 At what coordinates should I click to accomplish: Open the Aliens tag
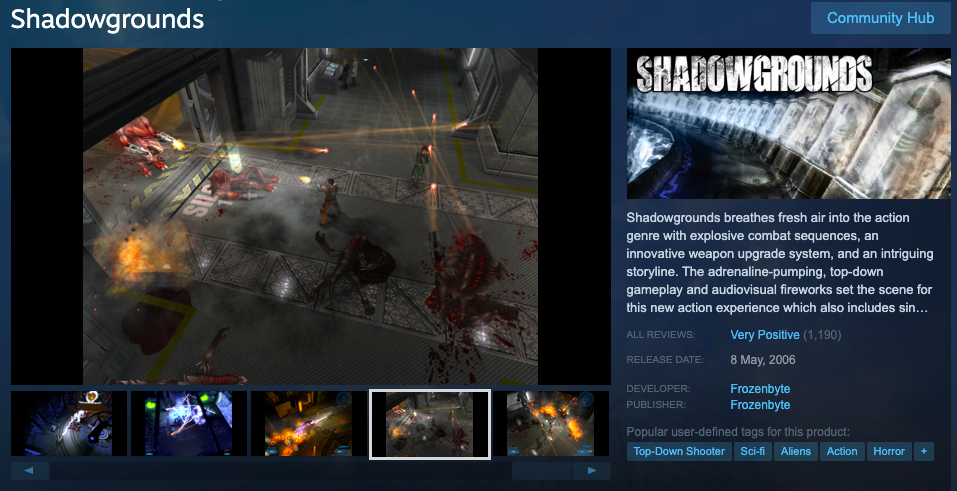(x=796, y=451)
